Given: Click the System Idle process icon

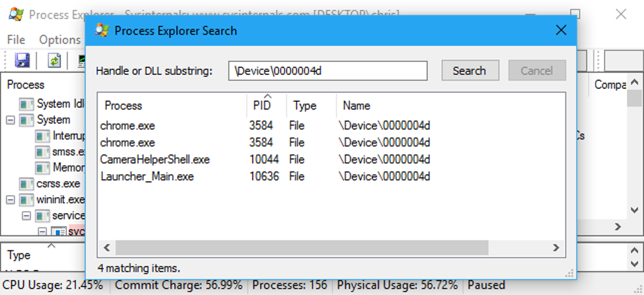Looking at the screenshot, I should 26,104.
